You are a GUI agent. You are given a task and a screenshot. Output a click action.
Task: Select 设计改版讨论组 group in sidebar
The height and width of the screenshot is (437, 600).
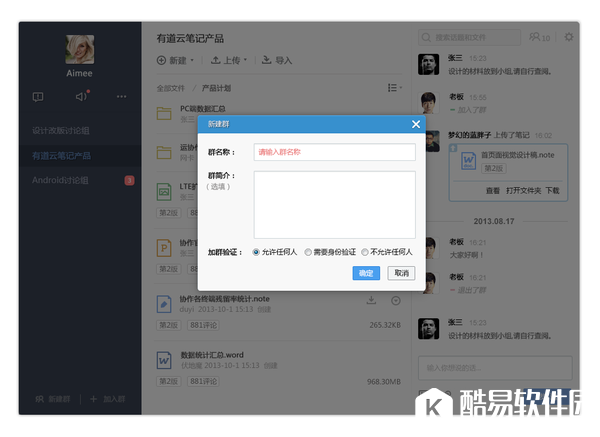(x=61, y=131)
